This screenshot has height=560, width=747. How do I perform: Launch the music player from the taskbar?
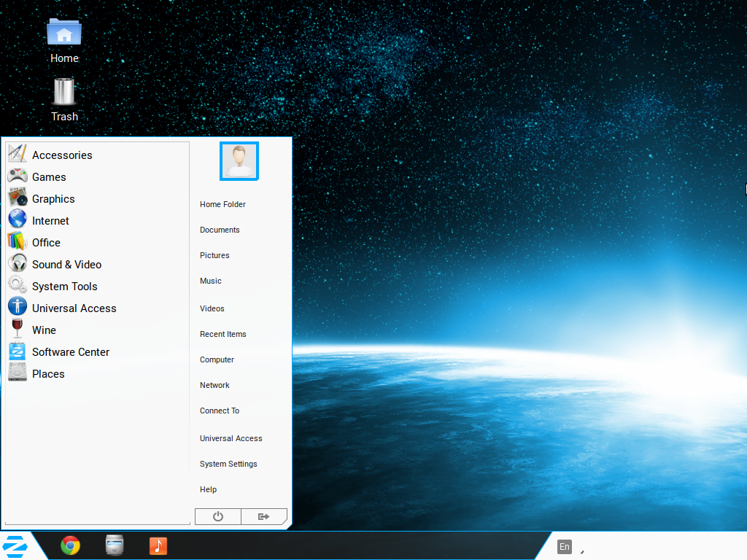[x=158, y=545]
